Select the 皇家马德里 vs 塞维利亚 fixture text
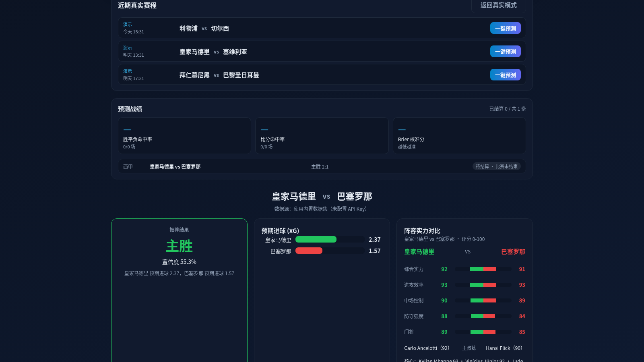Screen dimensions: 644x362 (x=213, y=52)
